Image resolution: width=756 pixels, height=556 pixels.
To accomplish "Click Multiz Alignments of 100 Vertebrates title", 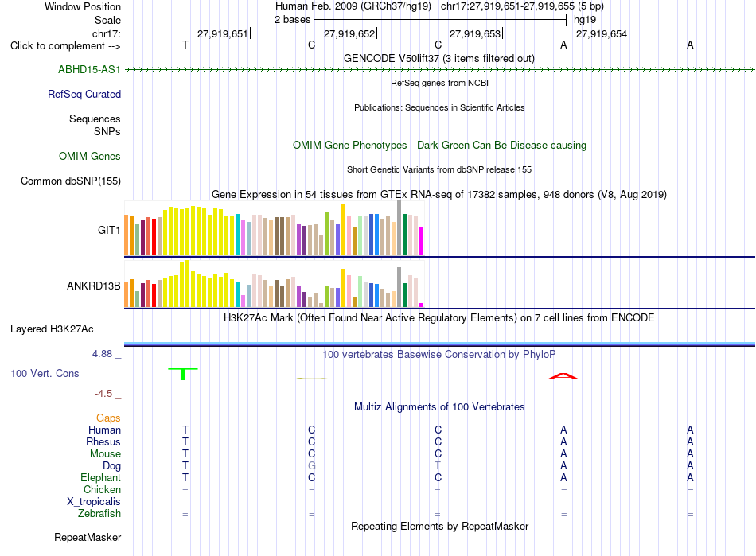I will (x=438, y=406).
